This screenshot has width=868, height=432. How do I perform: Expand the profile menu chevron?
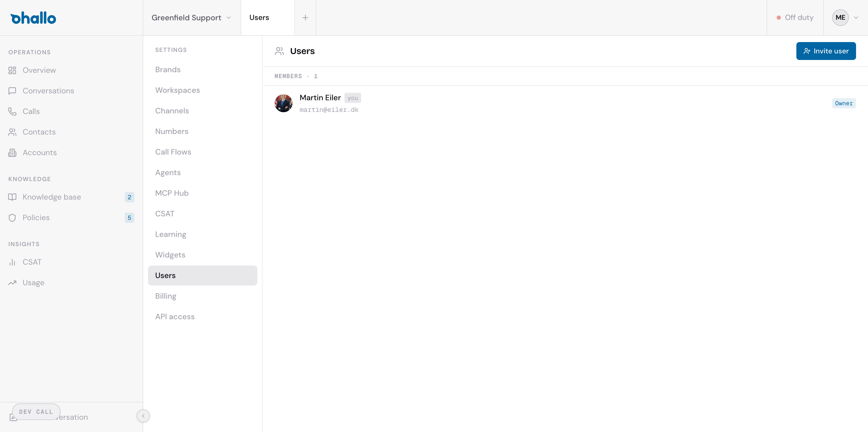(856, 18)
